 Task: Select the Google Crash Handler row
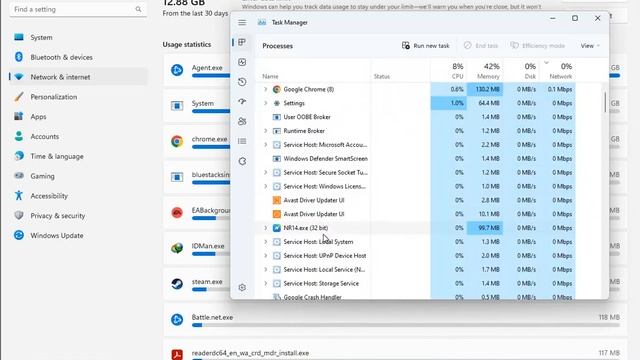click(416, 296)
